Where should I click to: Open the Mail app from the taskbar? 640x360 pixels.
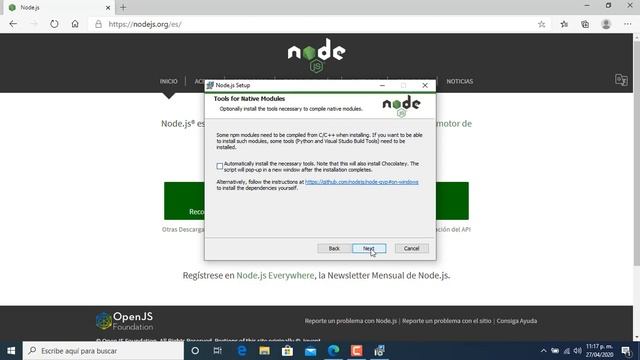point(311,351)
